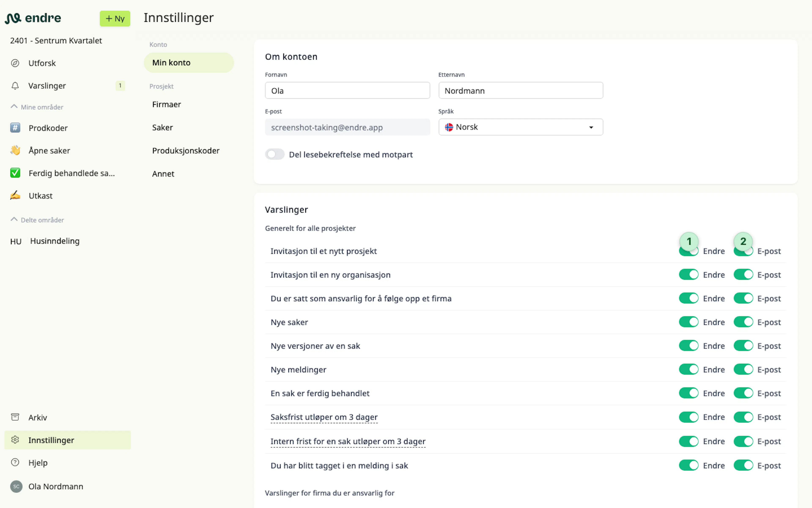Viewport: 812px width, 508px height.
Task: Toggle E-post for Nye versjoner av en sak
Action: pyautogui.click(x=743, y=346)
